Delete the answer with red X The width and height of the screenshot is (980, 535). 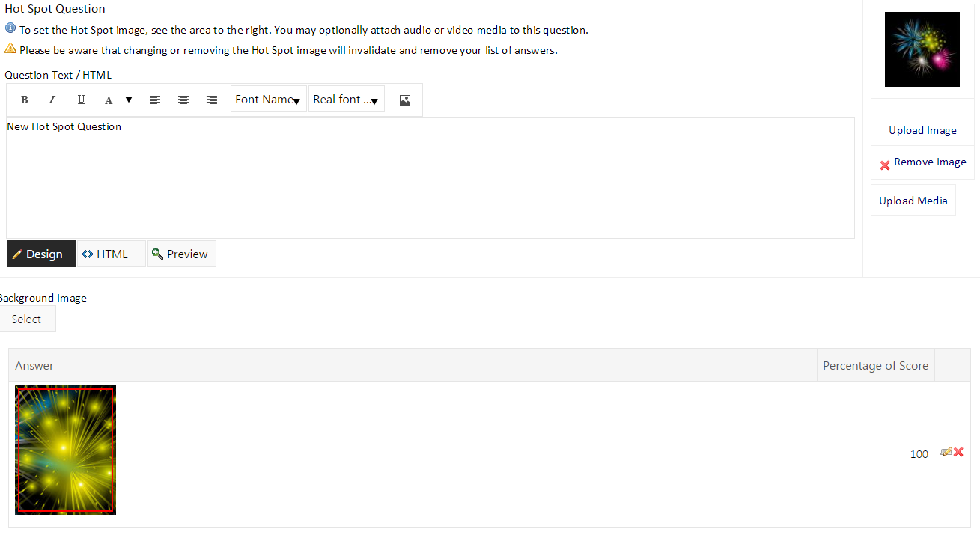958,452
